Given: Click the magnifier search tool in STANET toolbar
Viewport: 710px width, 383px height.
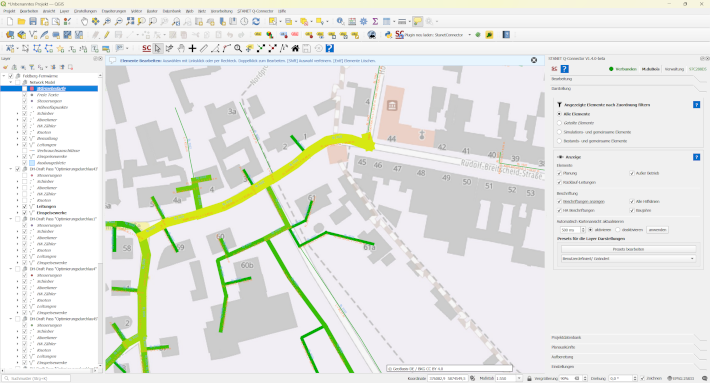Looking at the screenshot, I should [238, 48].
